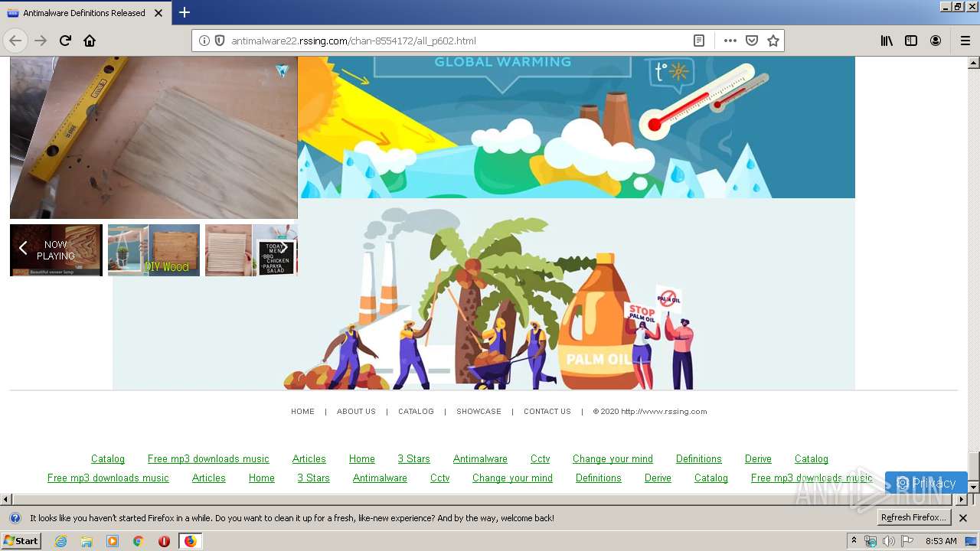Open the Home link in second green row
The width and height of the screenshot is (980, 551).
pos(261,478)
